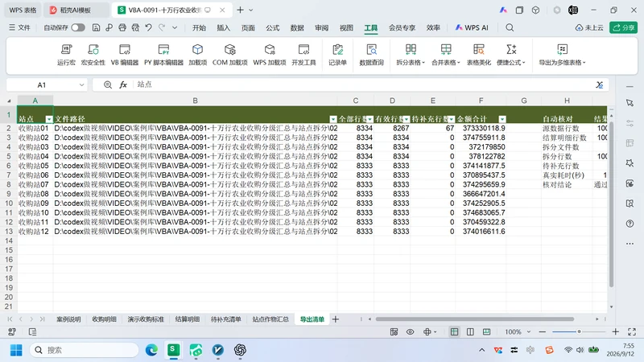This screenshot has width=644, height=362.
Task: Open help question-mark icon in sidebar
Action: click(630, 224)
